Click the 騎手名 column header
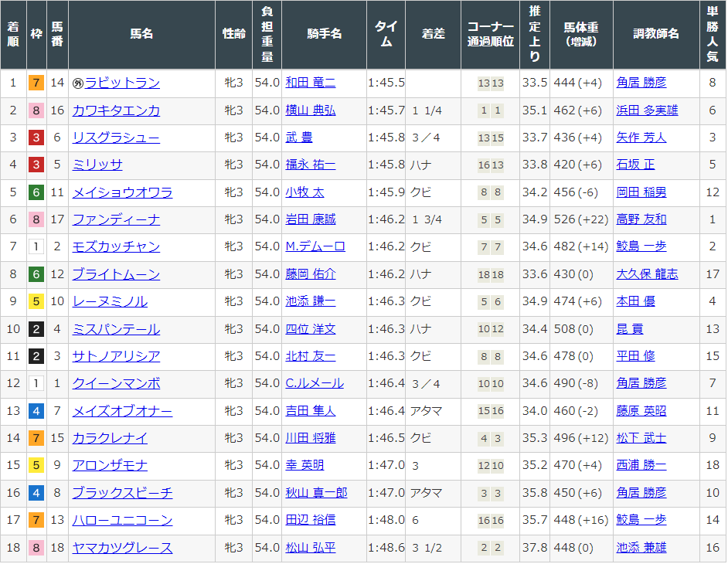The height and width of the screenshot is (564, 728). click(x=324, y=34)
